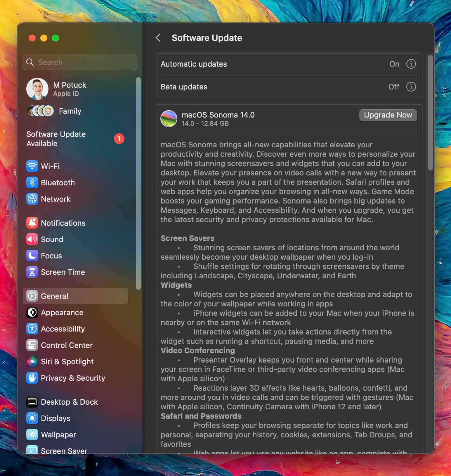Click the Software Update page title

pyautogui.click(x=207, y=38)
